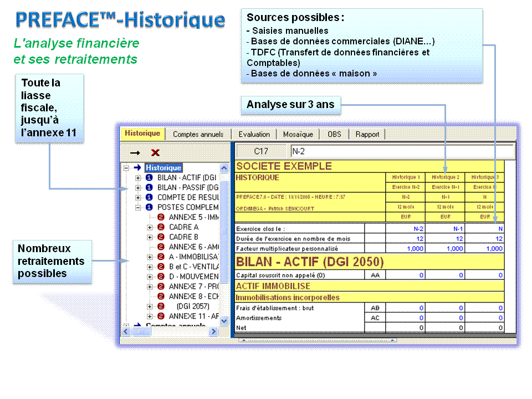Collapse the POSTES COMPLEM node

(138, 207)
